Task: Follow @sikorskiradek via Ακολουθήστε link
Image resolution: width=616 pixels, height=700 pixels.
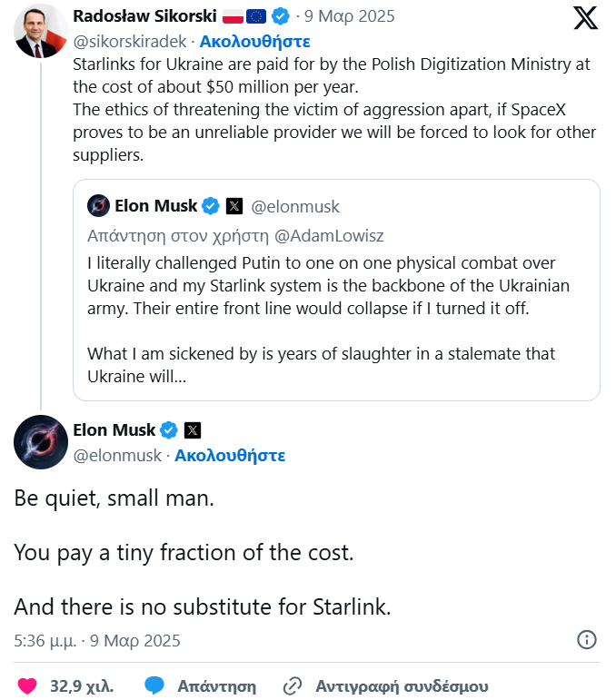Action: coord(254,41)
